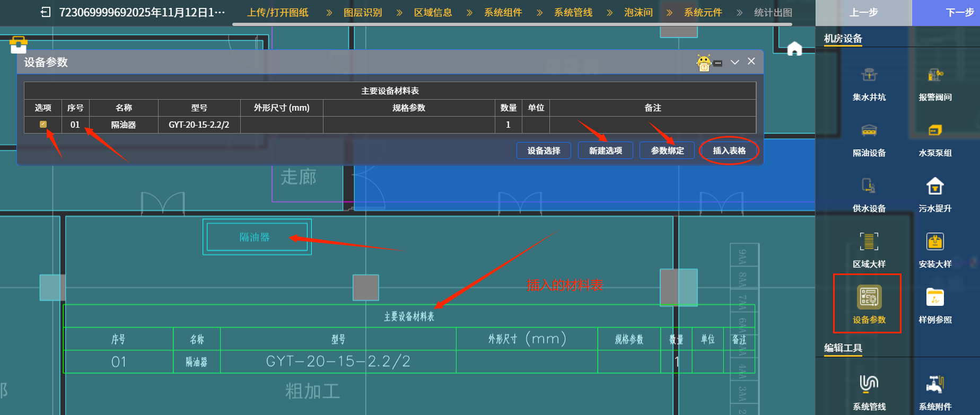
Task: Click the 插入表格 button
Action: click(729, 151)
